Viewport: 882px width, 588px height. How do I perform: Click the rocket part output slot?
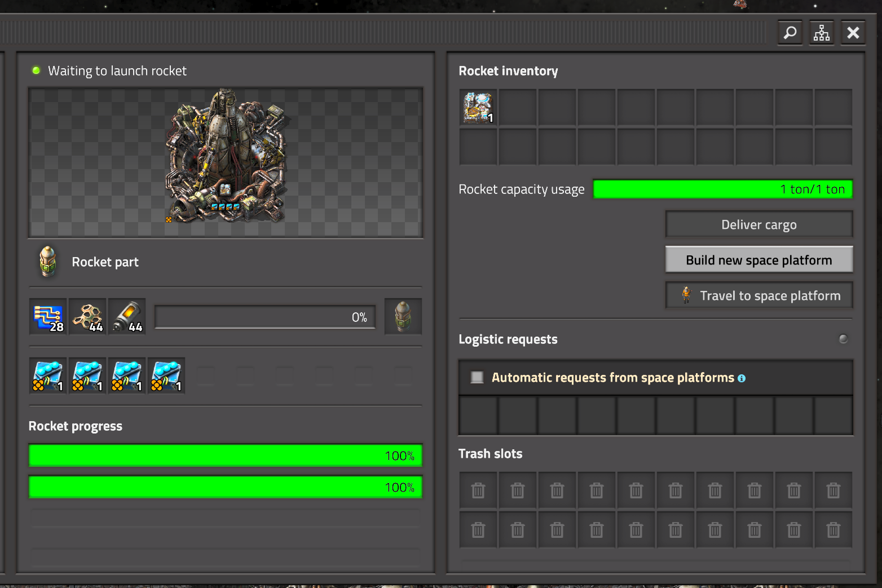[x=403, y=316]
